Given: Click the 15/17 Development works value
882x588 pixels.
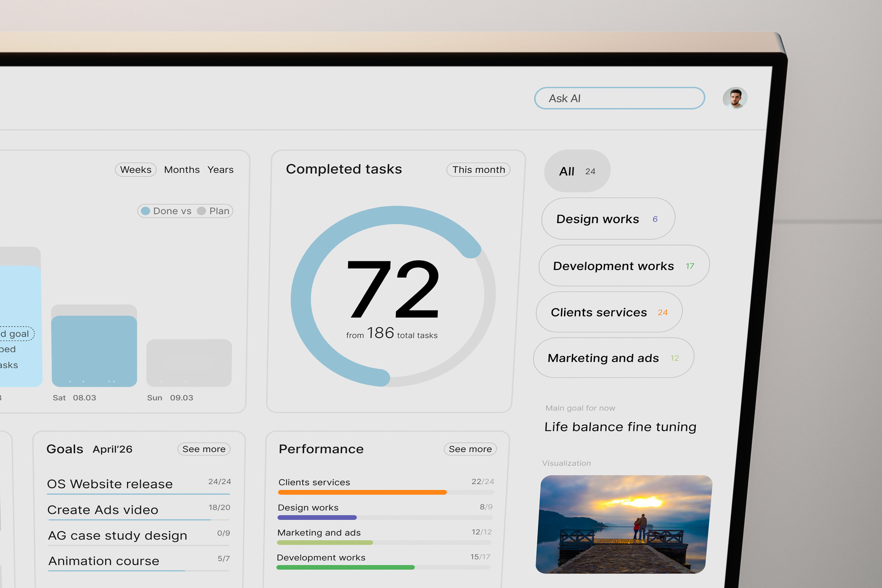Looking at the screenshot, I should click(480, 557).
